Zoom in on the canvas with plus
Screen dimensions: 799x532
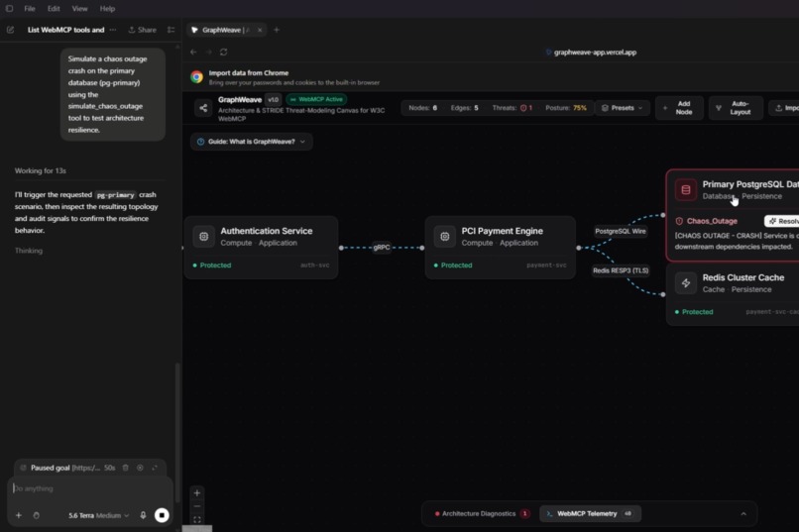196,492
